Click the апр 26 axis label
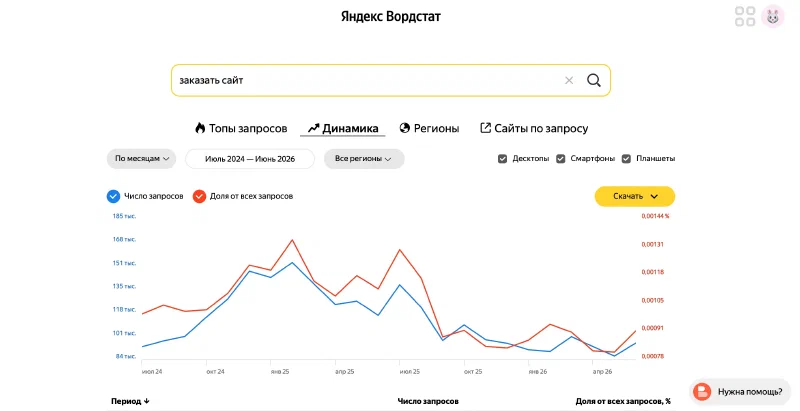Image resolution: width=800 pixels, height=411 pixels. 603,372
